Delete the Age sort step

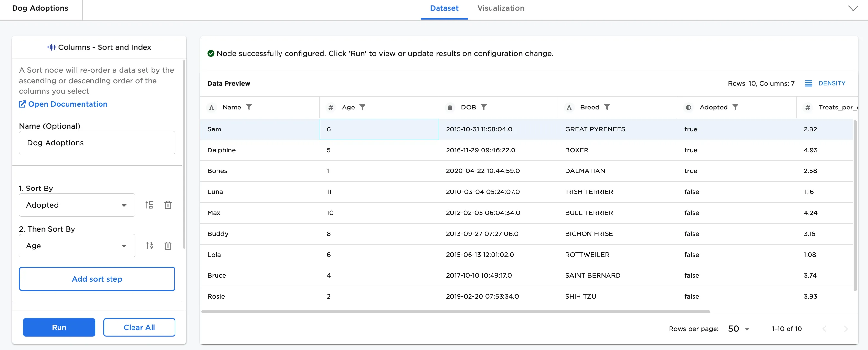(168, 246)
